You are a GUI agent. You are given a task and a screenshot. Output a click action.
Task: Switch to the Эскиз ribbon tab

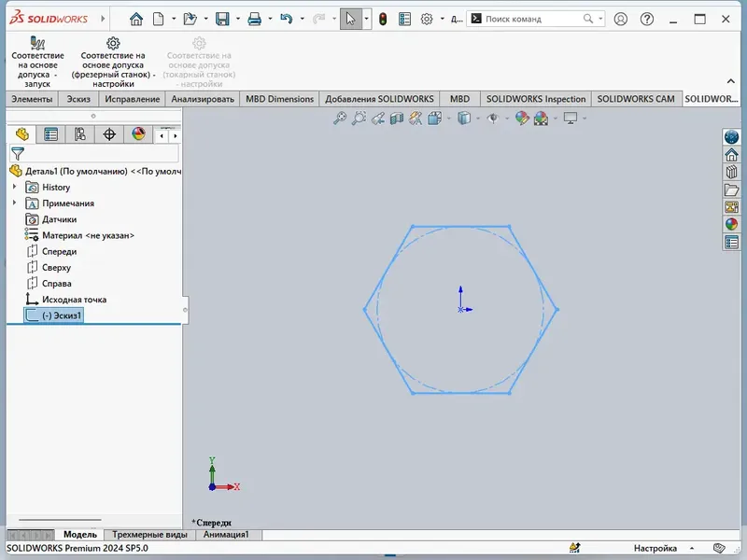[x=78, y=99]
